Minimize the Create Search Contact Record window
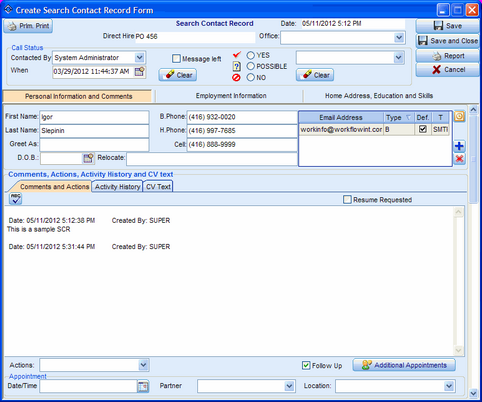This screenshot has height=402, width=482. pyautogui.click(x=443, y=10)
